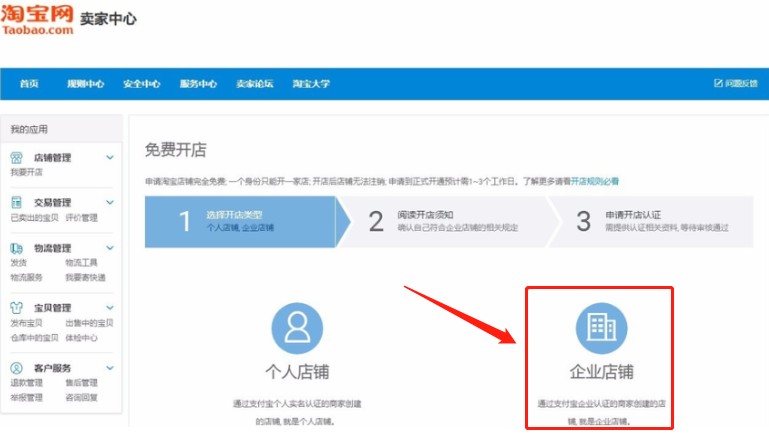Screen dimensions: 769x438
Task: Open 仓库中的宝贝 in the sidebar
Action: 34,338
